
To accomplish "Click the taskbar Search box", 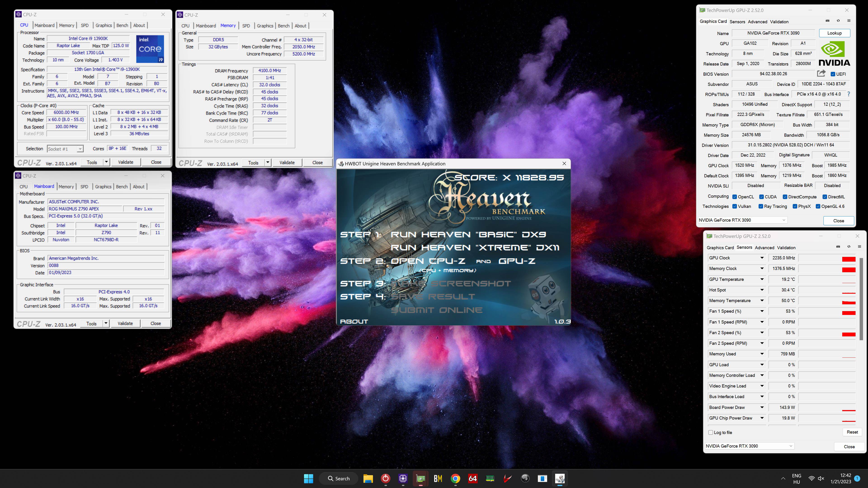I will pyautogui.click(x=339, y=478).
